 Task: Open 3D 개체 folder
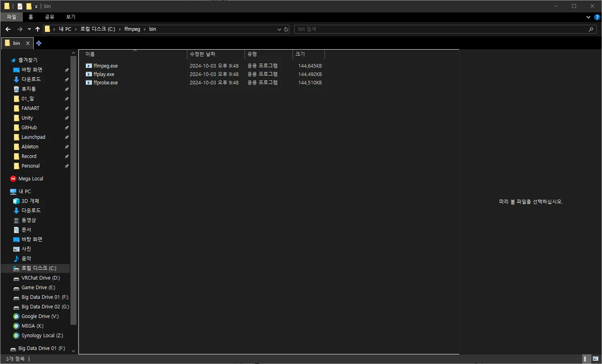pos(30,201)
